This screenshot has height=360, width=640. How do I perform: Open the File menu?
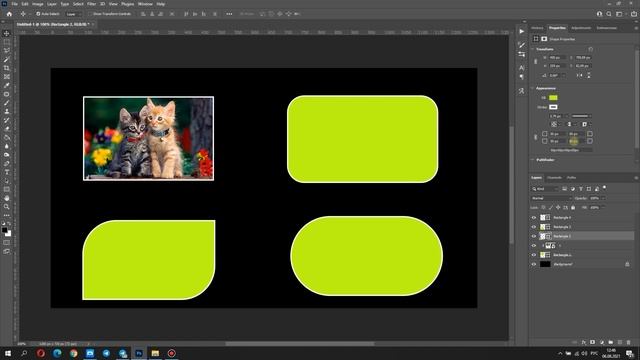[x=14, y=4]
